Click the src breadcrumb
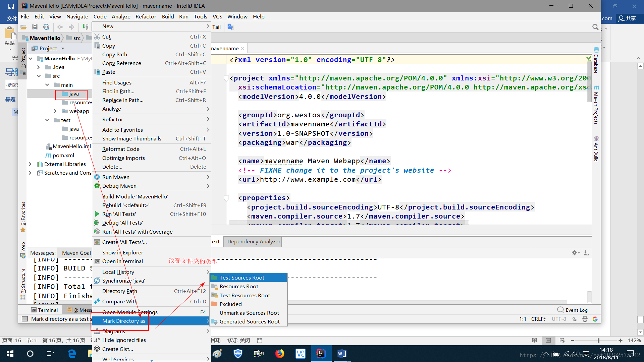Viewport: 644px width, 362px height. (x=73, y=38)
